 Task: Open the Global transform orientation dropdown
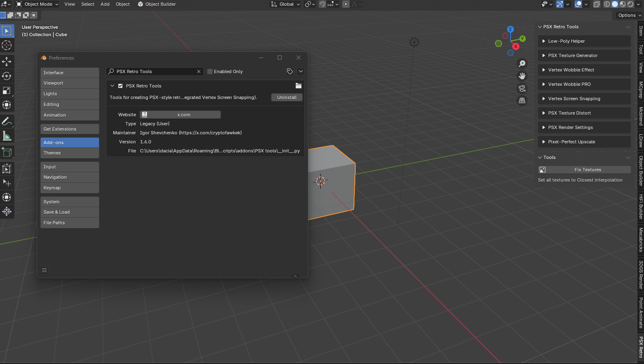click(285, 4)
